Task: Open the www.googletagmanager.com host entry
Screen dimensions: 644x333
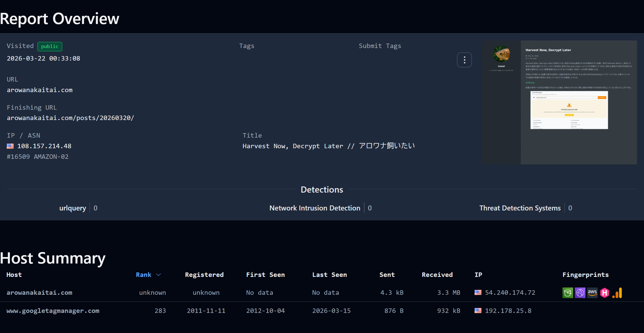Action: (53, 311)
